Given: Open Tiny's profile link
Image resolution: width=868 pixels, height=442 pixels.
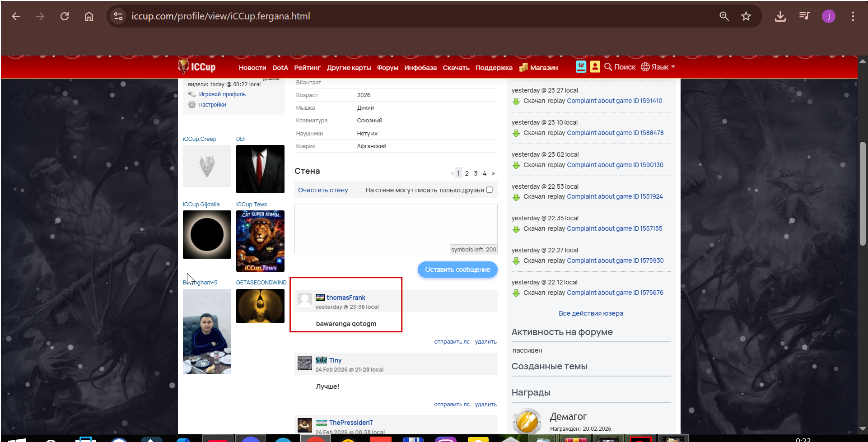Looking at the screenshot, I should pos(335,360).
